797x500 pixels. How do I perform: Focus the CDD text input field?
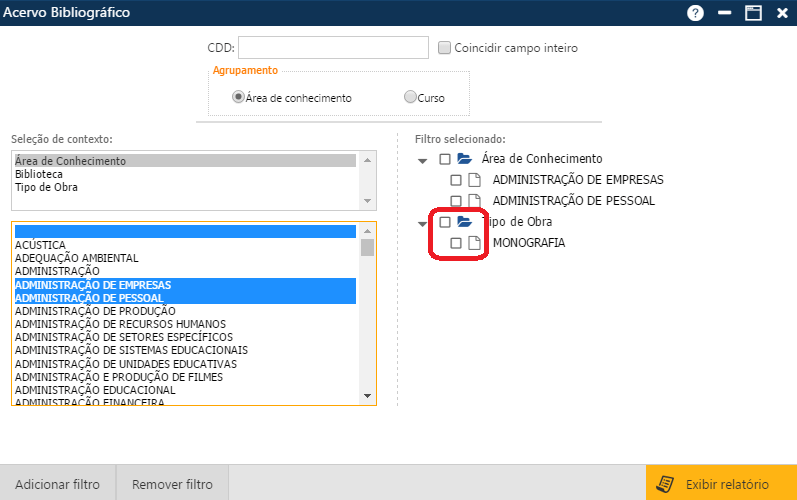click(333, 47)
